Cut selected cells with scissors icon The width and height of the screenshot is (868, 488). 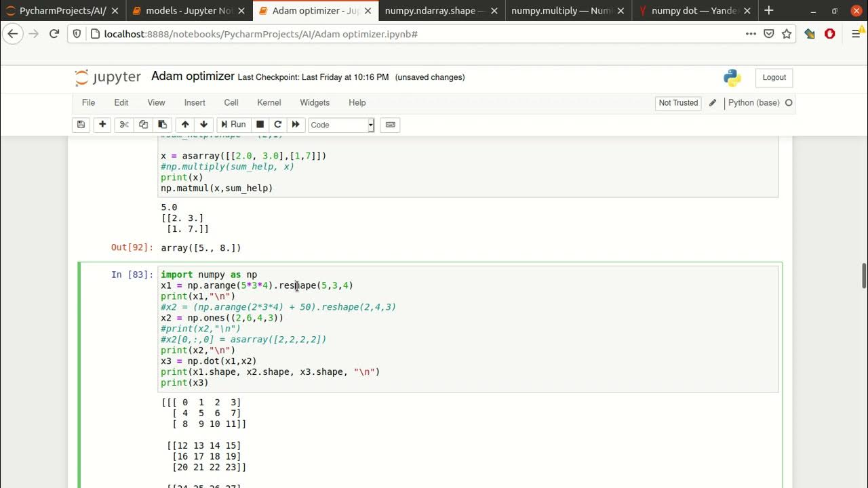pyautogui.click(x=124, y=125)
